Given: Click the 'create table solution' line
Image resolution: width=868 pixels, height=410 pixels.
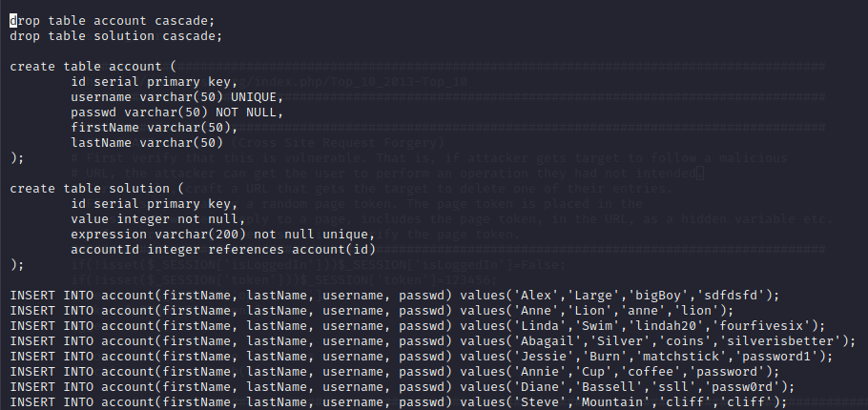Looking at the screenshot, I should coord(97,188).
